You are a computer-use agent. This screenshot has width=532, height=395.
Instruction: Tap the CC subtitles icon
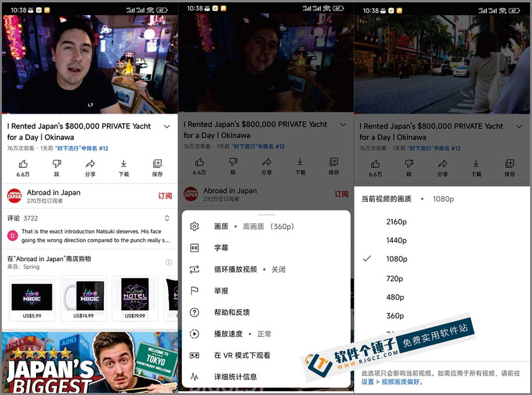click(x=194, y=248)
